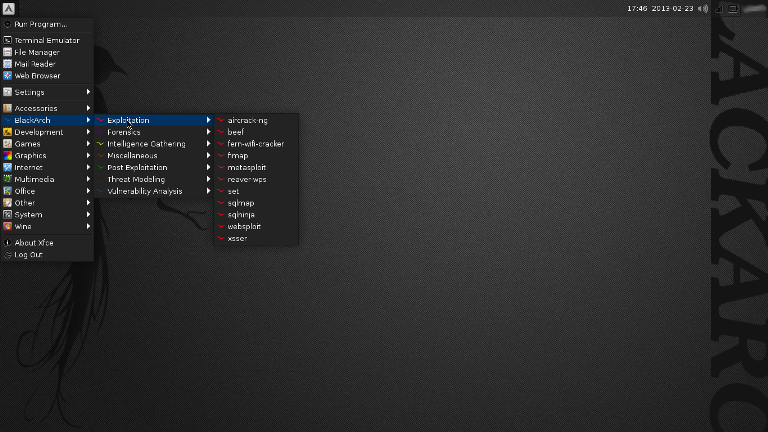The image size is (768, 432).
Task: Expand Vulnerability Analysis submenu arrow
Action: pos(208,191)
